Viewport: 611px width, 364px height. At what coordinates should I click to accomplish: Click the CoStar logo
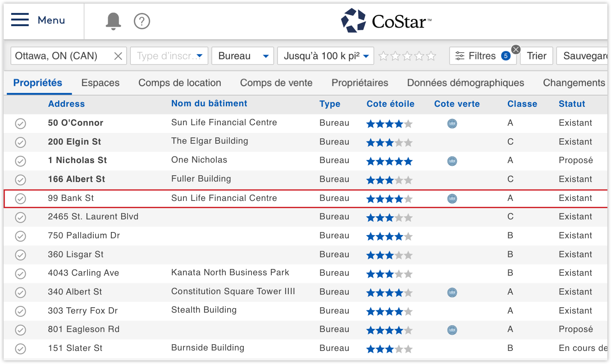[386, 21]
